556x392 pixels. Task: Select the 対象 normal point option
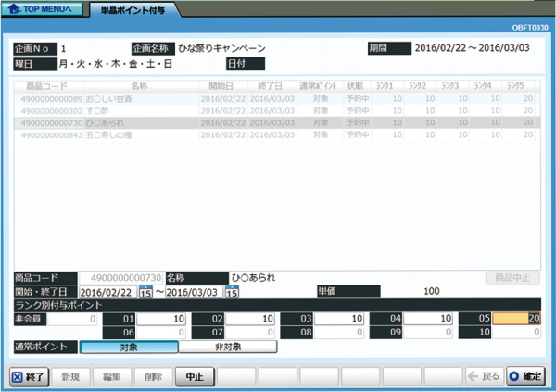(x=129, y=348)
